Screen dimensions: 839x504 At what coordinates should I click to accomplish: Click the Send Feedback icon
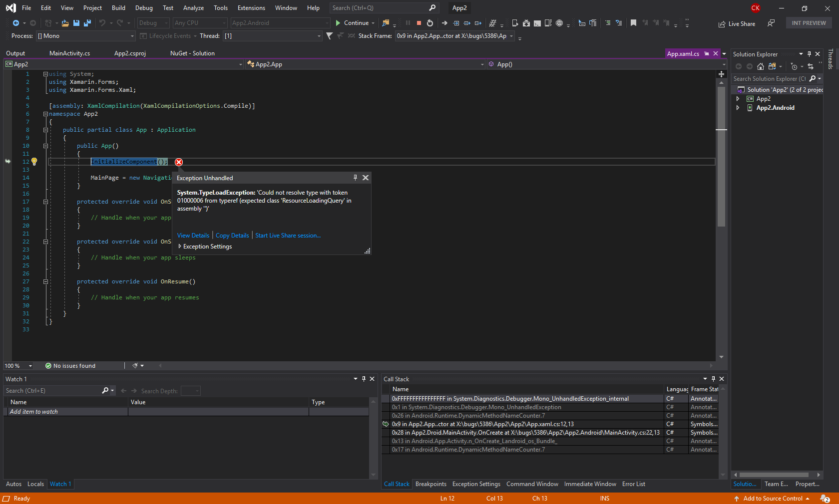click(771, 23)
